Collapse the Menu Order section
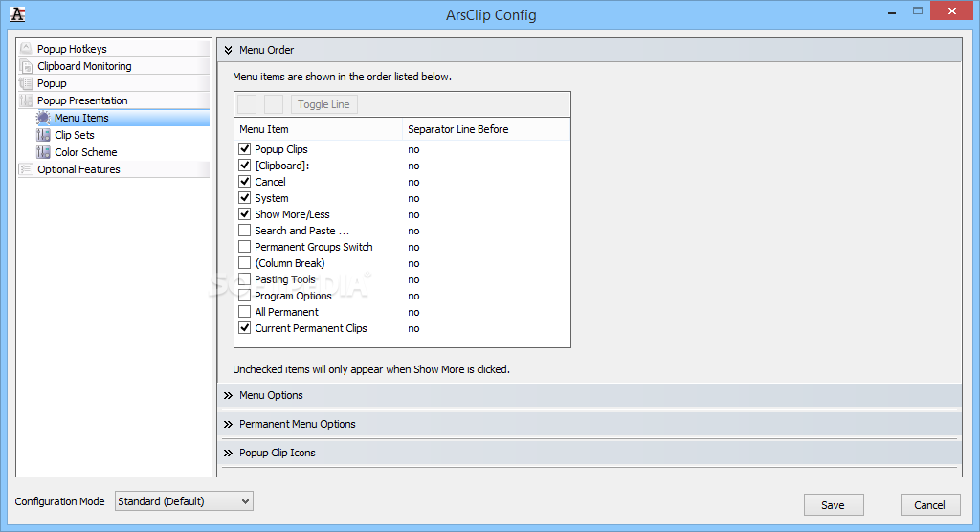The height and width of the screenshot is (532, 980). pyautogui.click(x=228, y=50)
